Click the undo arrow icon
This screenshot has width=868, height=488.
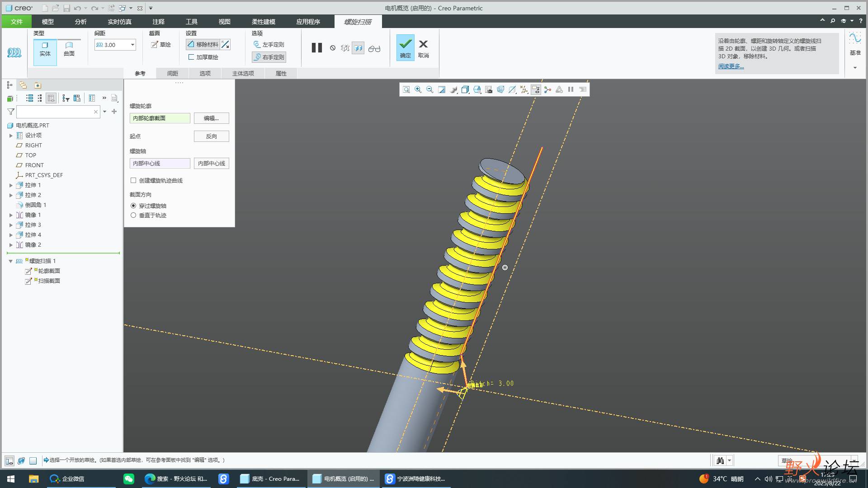(x=77, y=8)
